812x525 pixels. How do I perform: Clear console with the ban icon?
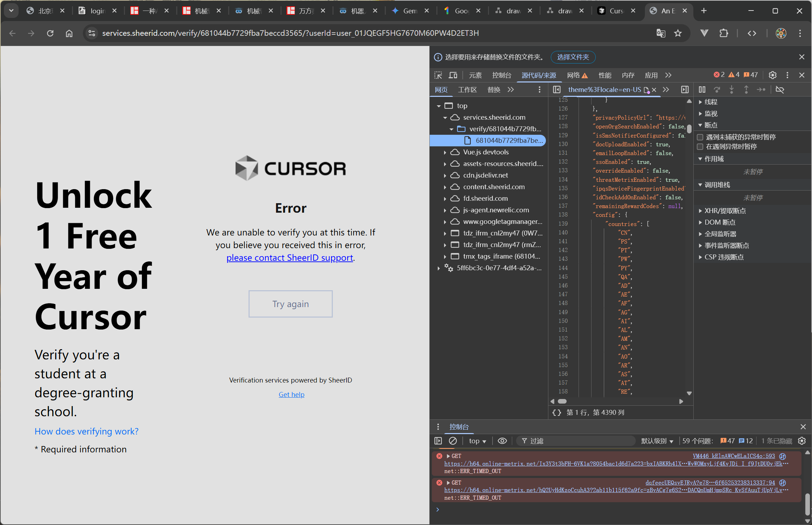click(453, 441)
